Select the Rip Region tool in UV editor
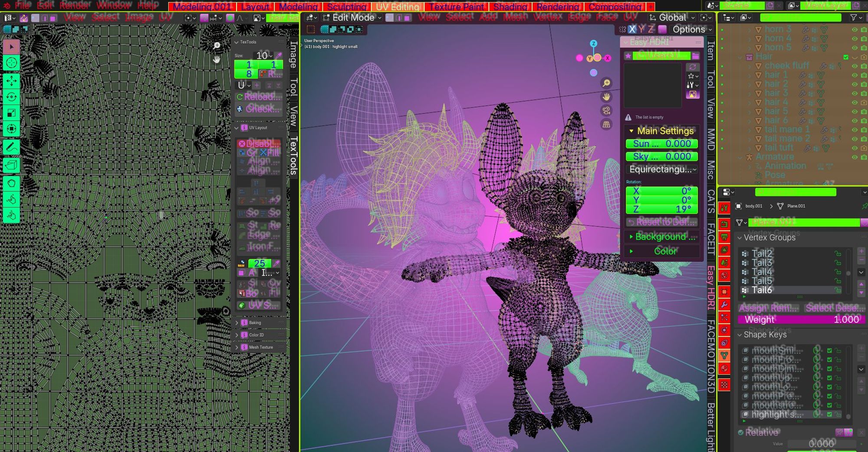The width and height of the screenshot is (868, 452). pos(11,165)
